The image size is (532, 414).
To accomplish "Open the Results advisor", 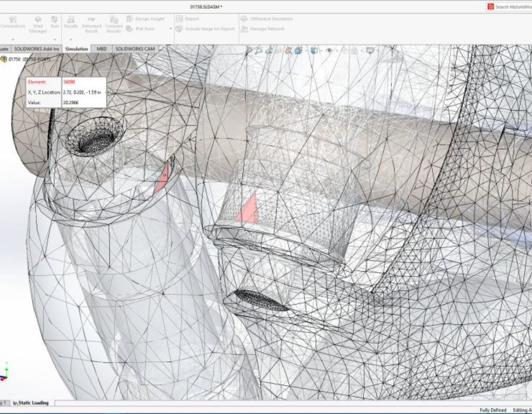I will pyautogui.click(x=71, y=22).
